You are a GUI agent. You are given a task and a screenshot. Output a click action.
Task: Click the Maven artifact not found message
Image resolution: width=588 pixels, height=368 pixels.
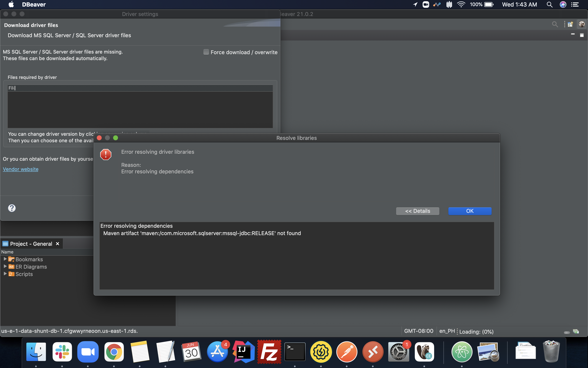click(x=202, y=233)
